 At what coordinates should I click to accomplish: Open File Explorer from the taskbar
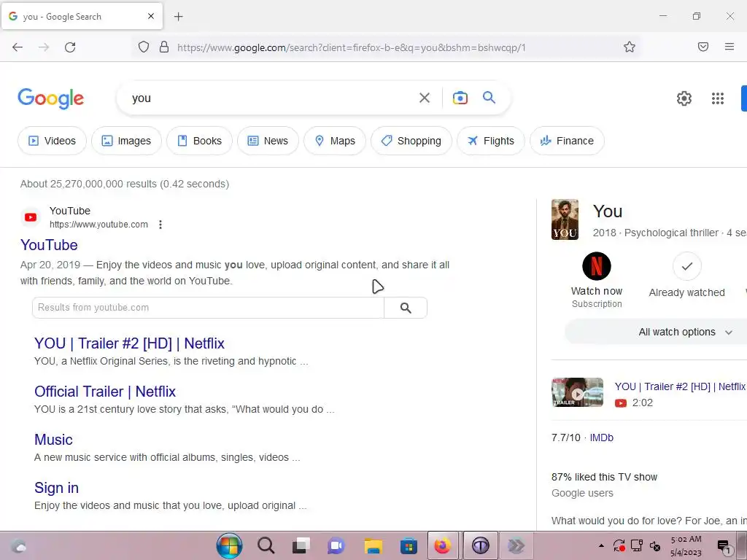click(x=373, y=545)
